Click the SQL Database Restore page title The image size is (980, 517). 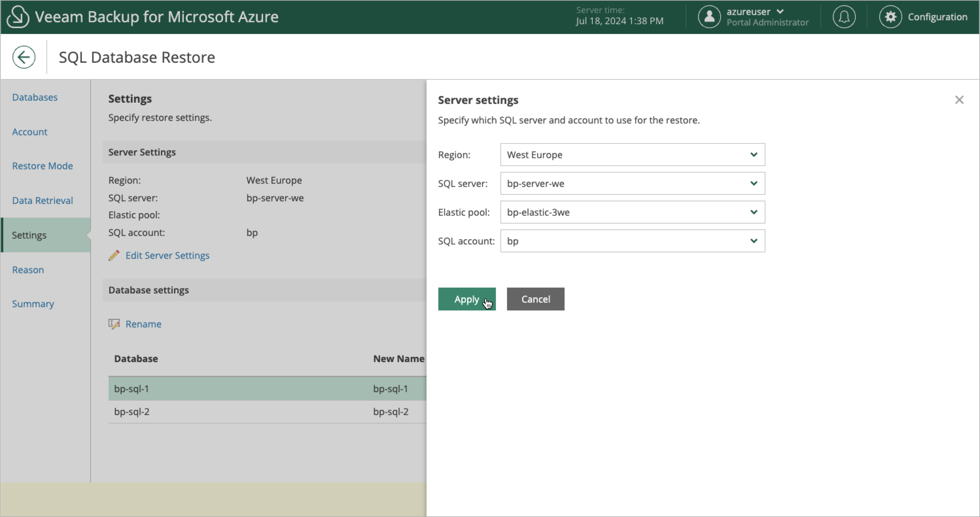coord(137,58)
